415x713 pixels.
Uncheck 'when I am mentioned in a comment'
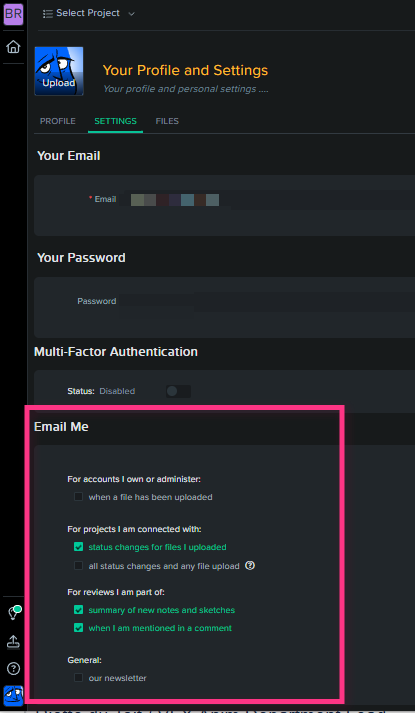pyautogui.click(x=79, y=628)
